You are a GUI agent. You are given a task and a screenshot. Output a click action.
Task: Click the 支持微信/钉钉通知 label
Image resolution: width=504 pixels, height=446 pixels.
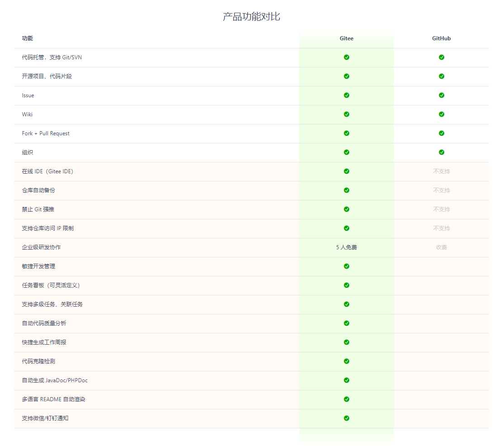45,418
